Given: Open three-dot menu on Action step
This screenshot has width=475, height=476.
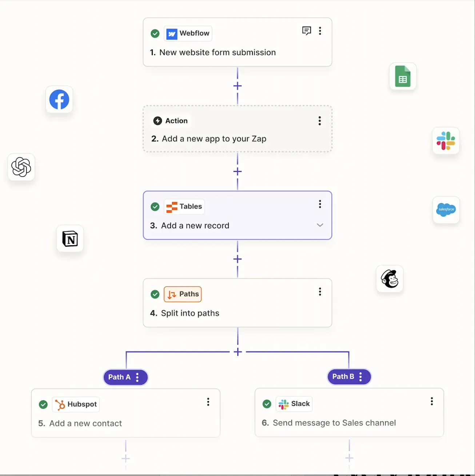Looking at the screenshot, I should pos(320,121).
